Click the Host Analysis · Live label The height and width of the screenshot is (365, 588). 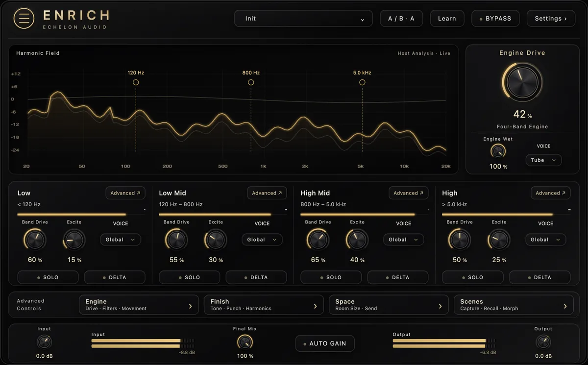click(424, 53)
